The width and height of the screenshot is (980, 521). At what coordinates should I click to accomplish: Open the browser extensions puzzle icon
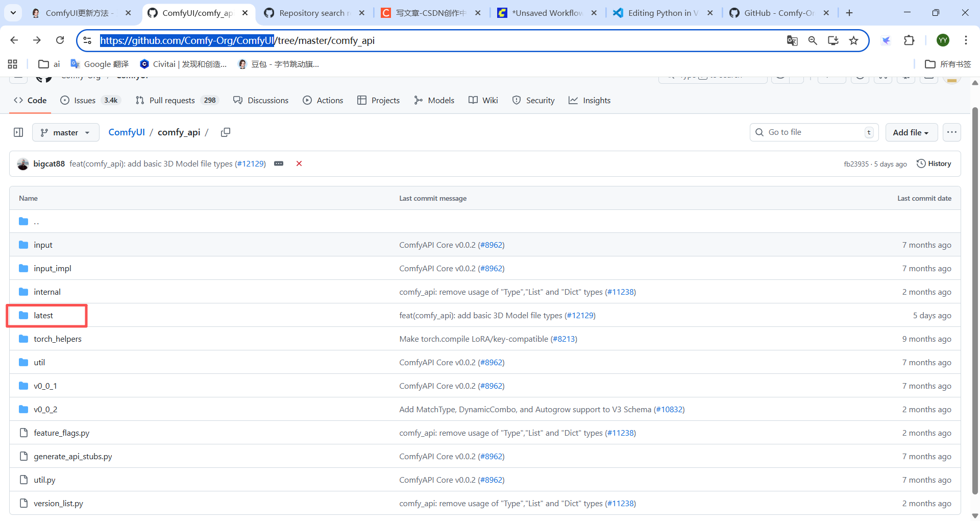(909, 40)
